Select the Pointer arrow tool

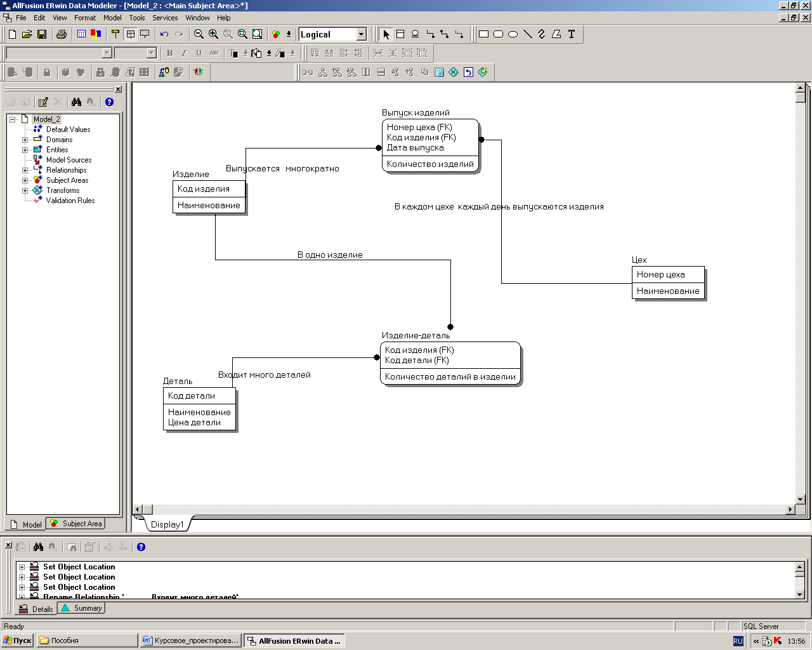386,34
